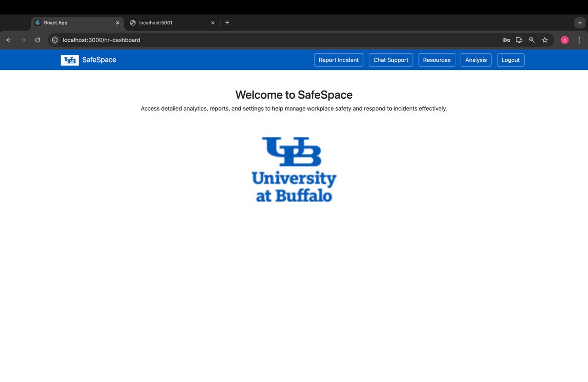
Task: Click the analytics description paragraph text
Action: click(294, 108)
